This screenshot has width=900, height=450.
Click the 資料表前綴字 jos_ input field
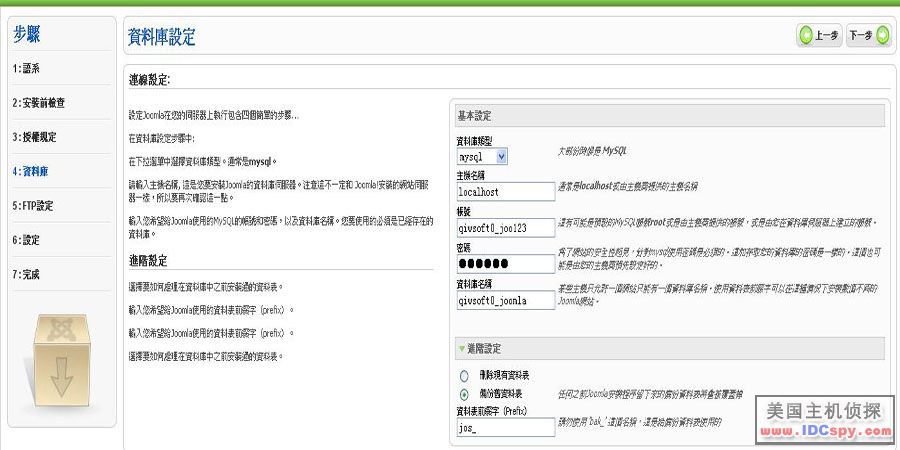point(506,427)
